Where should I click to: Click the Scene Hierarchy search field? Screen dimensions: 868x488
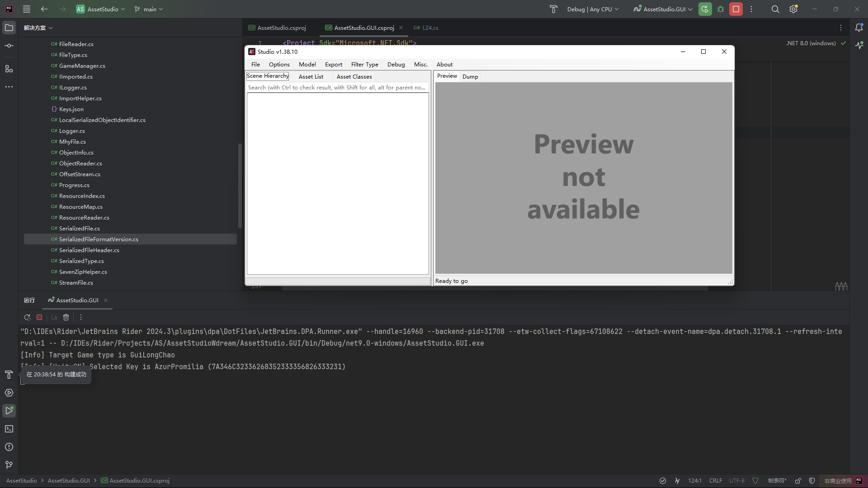(337, 88)
